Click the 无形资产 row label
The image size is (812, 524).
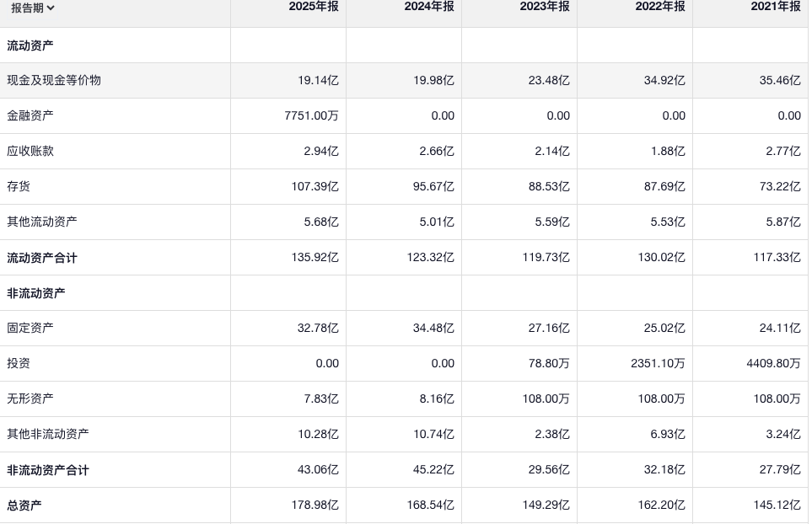tap(30, 398)
